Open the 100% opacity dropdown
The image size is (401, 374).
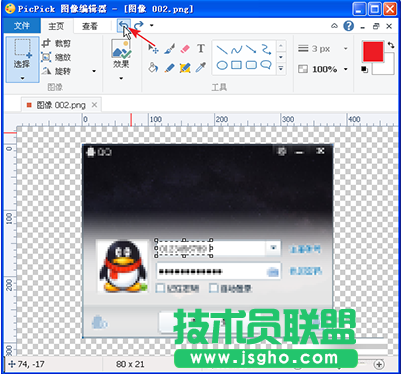point(346,69)
